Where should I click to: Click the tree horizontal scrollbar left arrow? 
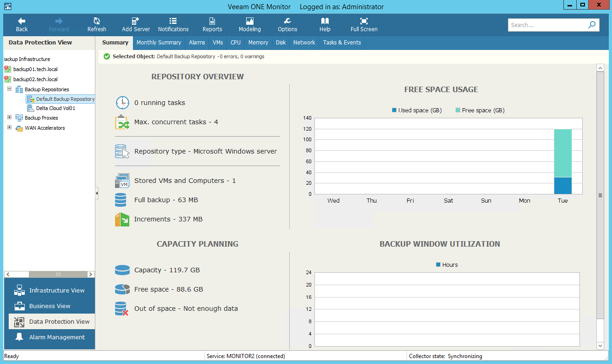8,274
